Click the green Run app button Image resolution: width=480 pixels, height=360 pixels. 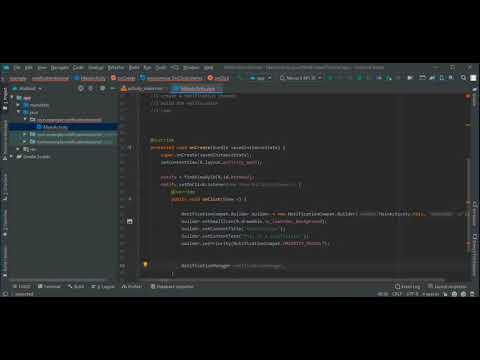tap(330, 78)
